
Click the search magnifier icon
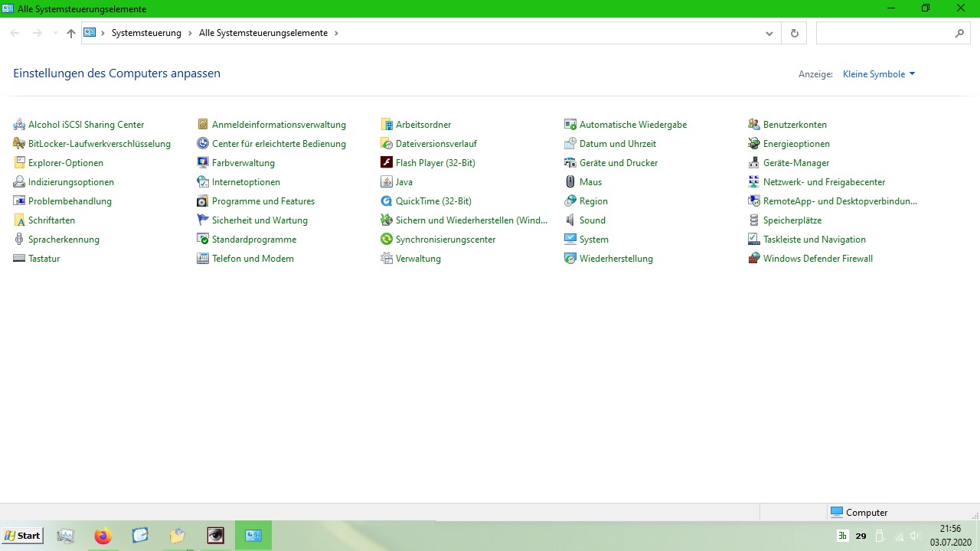coord(960,34)
